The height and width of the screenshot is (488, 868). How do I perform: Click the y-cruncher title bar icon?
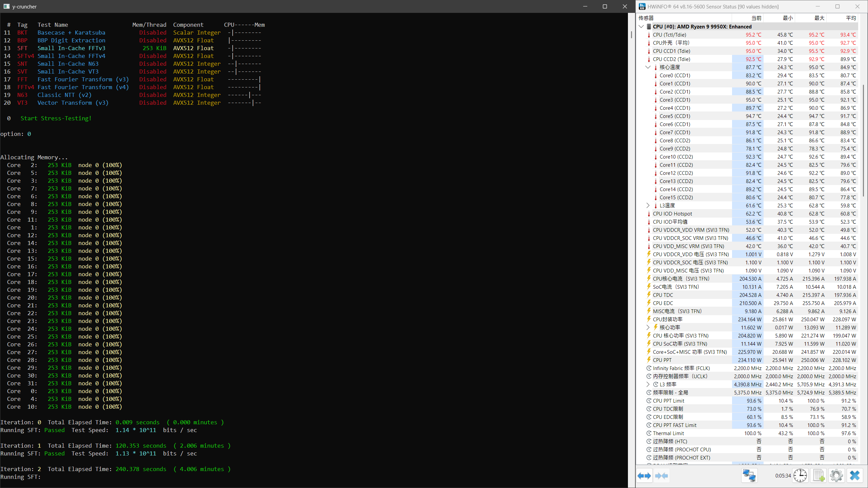click(6, 6)
